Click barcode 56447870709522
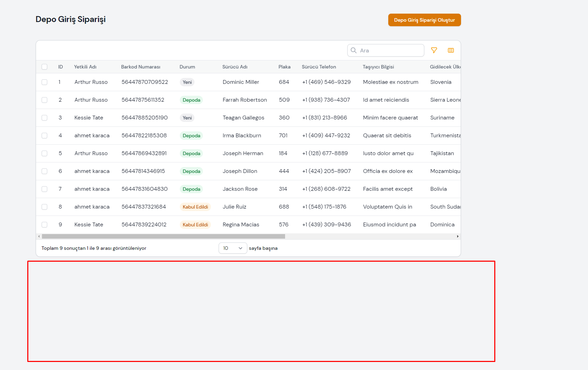Viewport: 588px width, 370px height. tap(145, 82)
